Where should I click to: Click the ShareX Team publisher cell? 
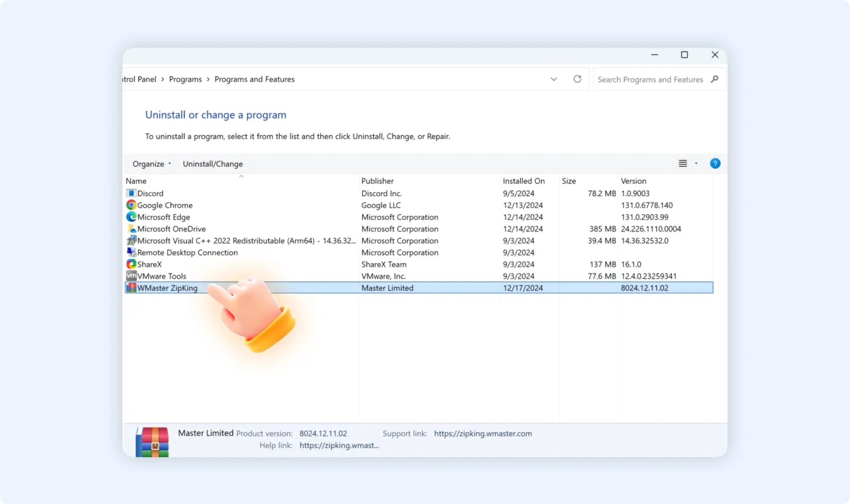click(384, 264)
